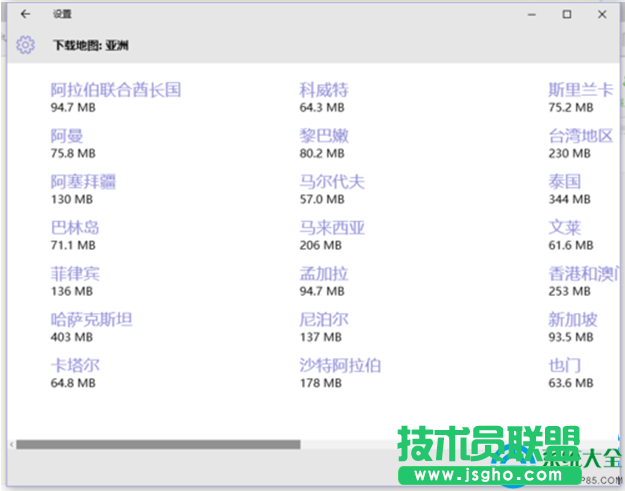The height and width of the screenshot is (491, 625).
Task: Click the 下载地图: 亚洲 heading
Action: coord(90,45)
